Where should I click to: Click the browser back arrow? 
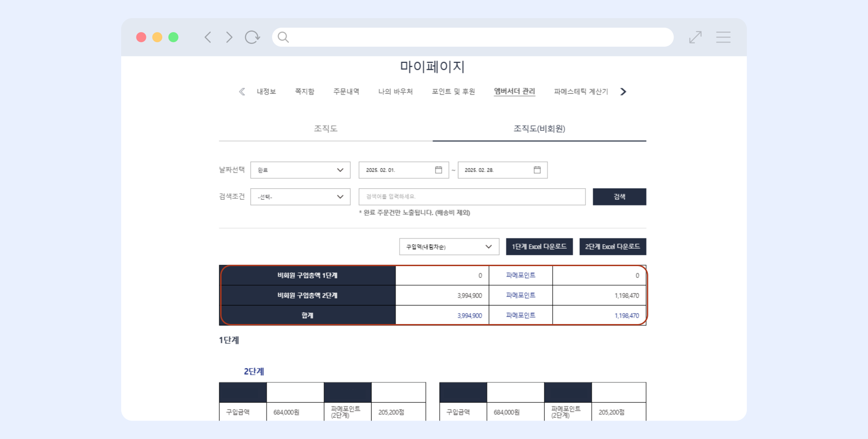208,37
